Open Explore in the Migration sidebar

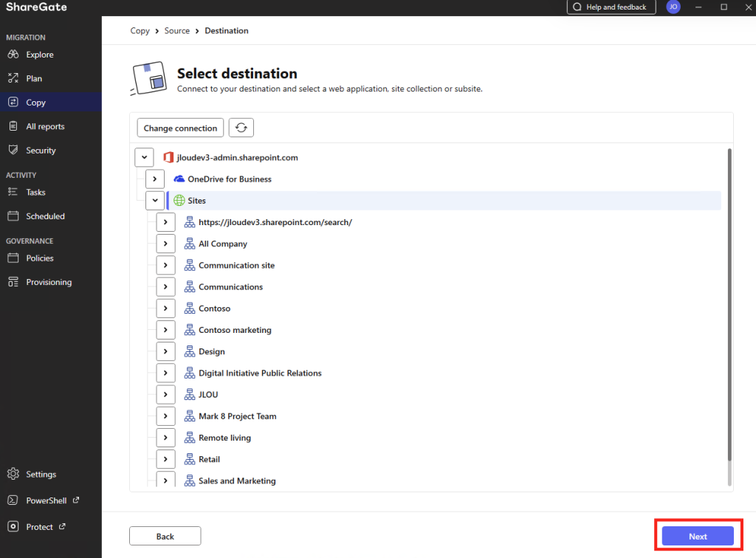pos(40,55)
